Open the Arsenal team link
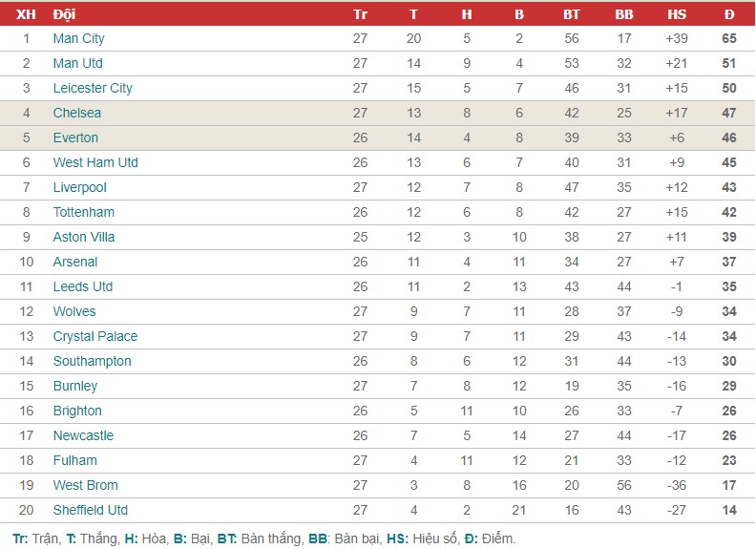Screen dimensions: 756x549 (x=75, y=262)
